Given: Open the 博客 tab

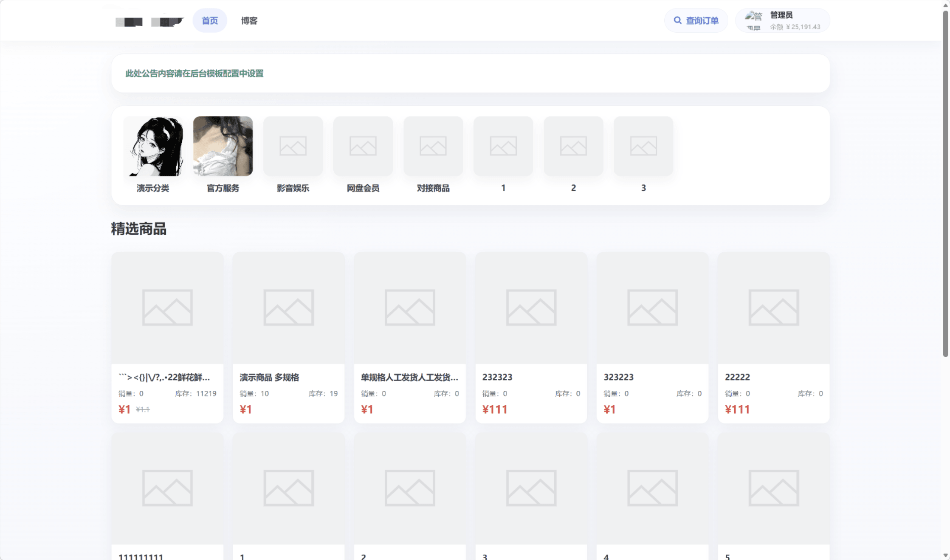Looking at the screenshot, I should click(249, 21).
